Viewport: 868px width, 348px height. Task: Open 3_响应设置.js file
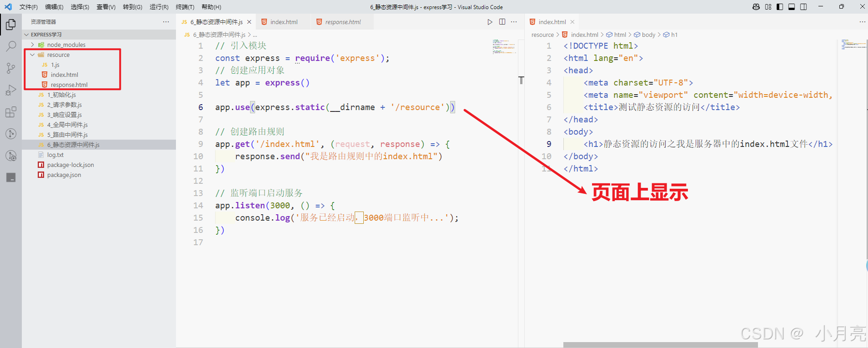(x=99, y=115)
